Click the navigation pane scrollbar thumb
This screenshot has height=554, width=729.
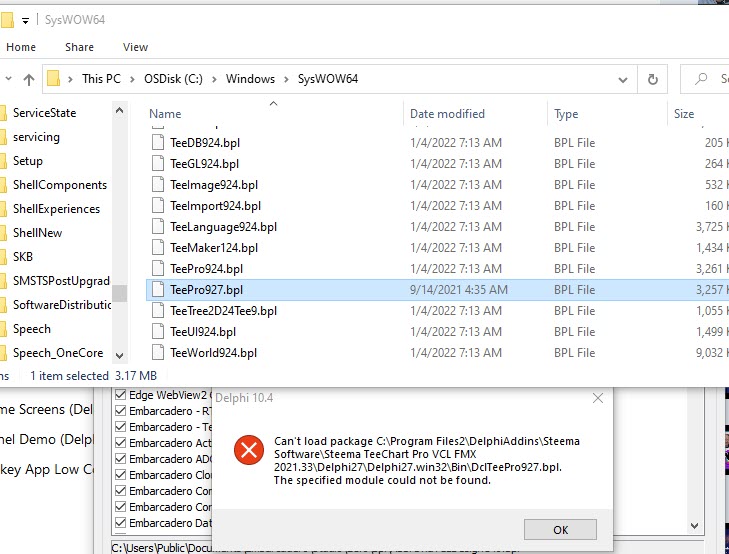[x=119, y=293]
